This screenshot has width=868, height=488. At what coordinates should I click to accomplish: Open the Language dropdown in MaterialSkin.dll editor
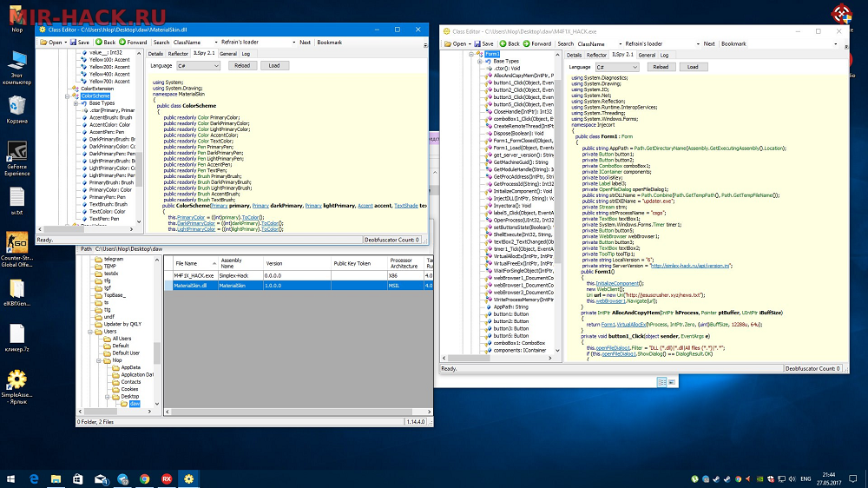(x=201, y=65)
